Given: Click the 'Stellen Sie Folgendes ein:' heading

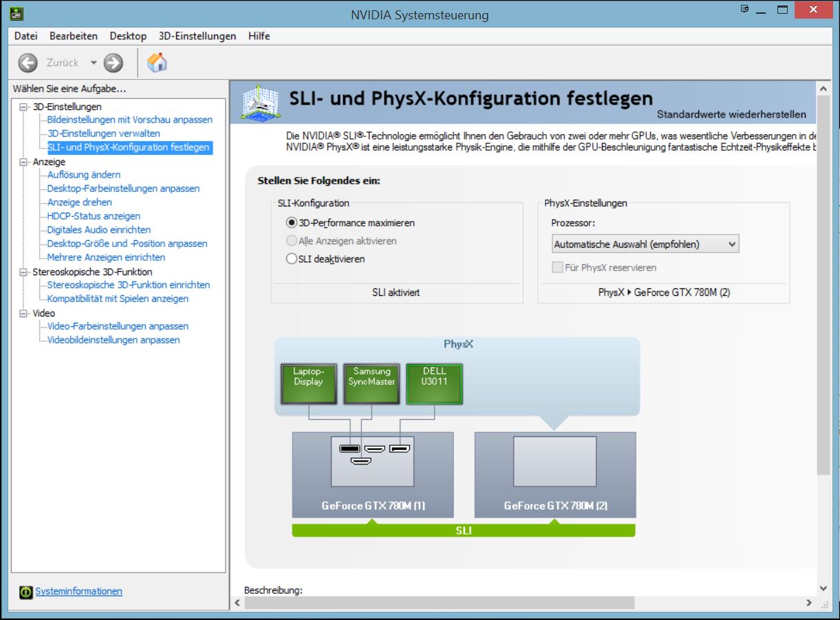Looking at the screenshot, I should click(319, 181).
